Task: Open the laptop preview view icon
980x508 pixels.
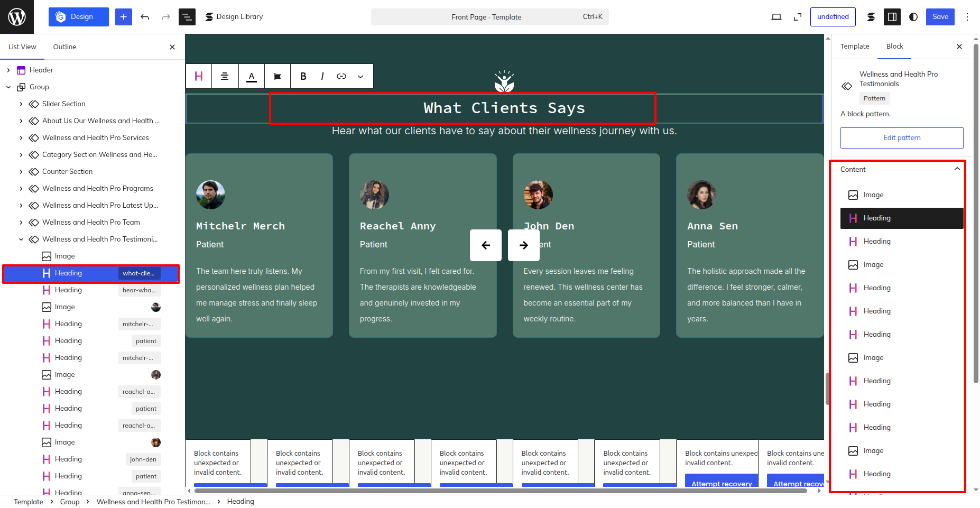Action: point(776,17)
